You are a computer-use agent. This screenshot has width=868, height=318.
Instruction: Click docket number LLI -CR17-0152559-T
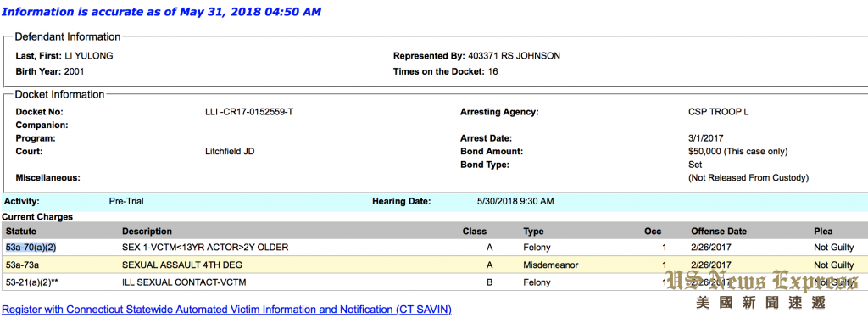click(249, 112)
